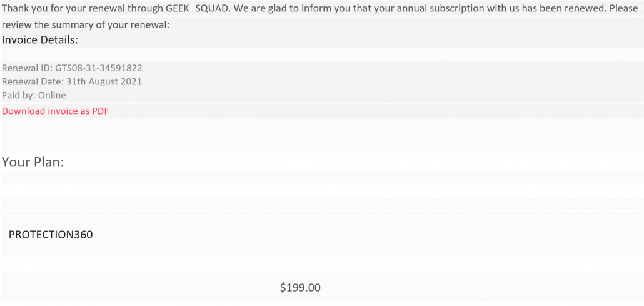Image resolution: width=644 pixels, height=306 pixels.
Task: Click the word Online after Paid by
Action: (52, 95)
